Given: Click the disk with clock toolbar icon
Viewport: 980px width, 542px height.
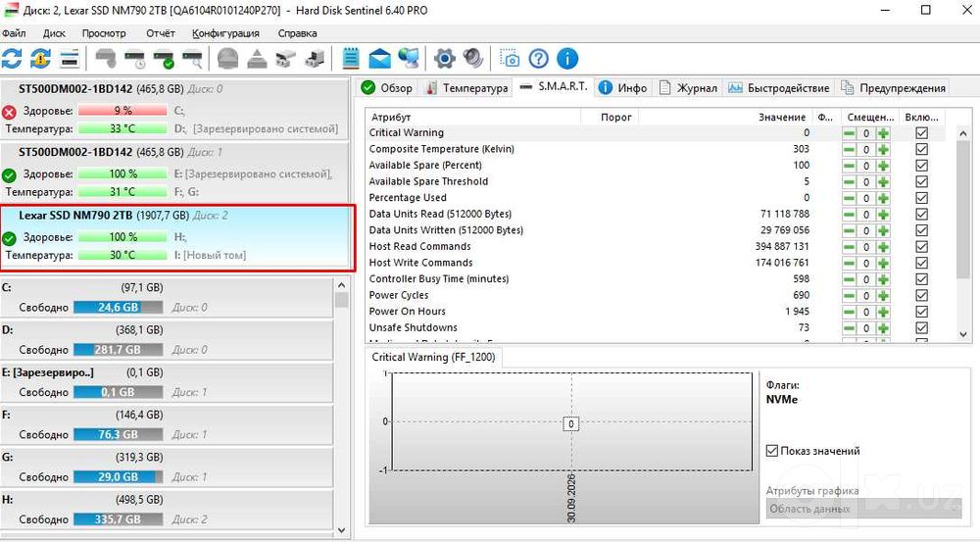Looking at the screenshot, I should tap(134, 59).
